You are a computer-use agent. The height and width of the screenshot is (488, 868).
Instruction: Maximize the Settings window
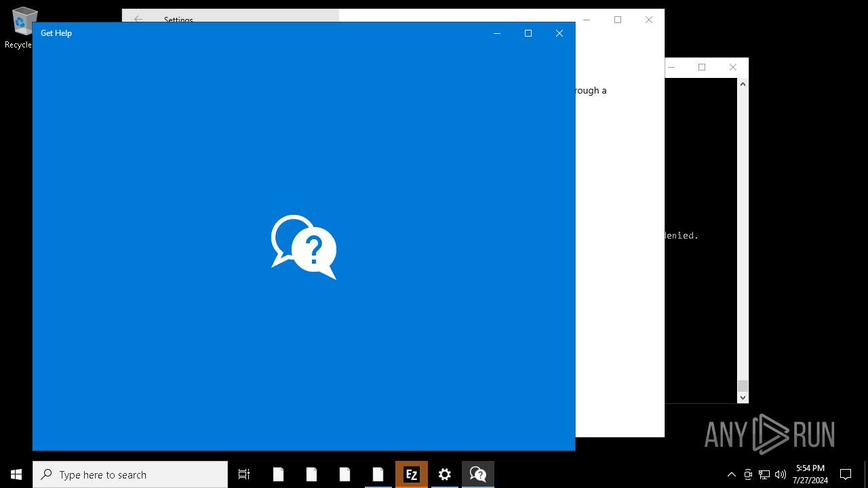point(618,20)
